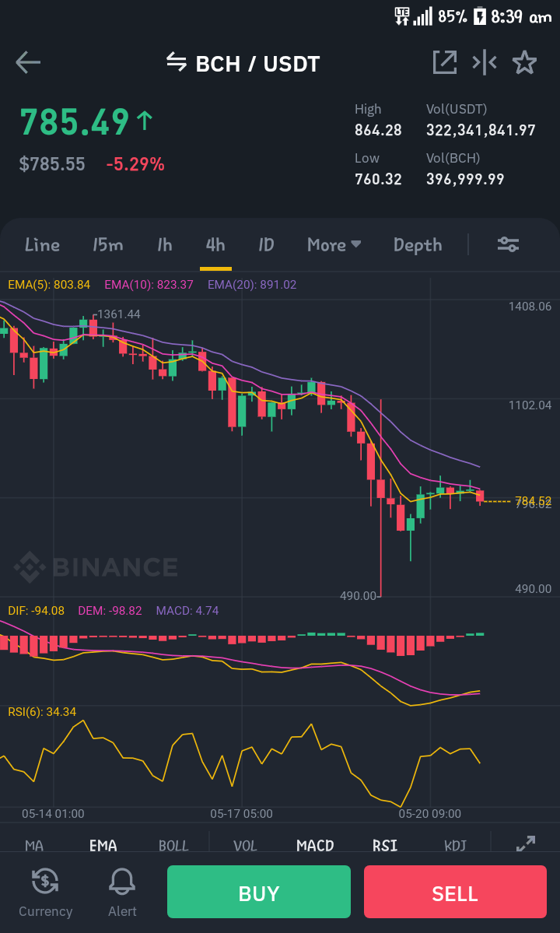Enable the BOLL indicator

point(173,846)
